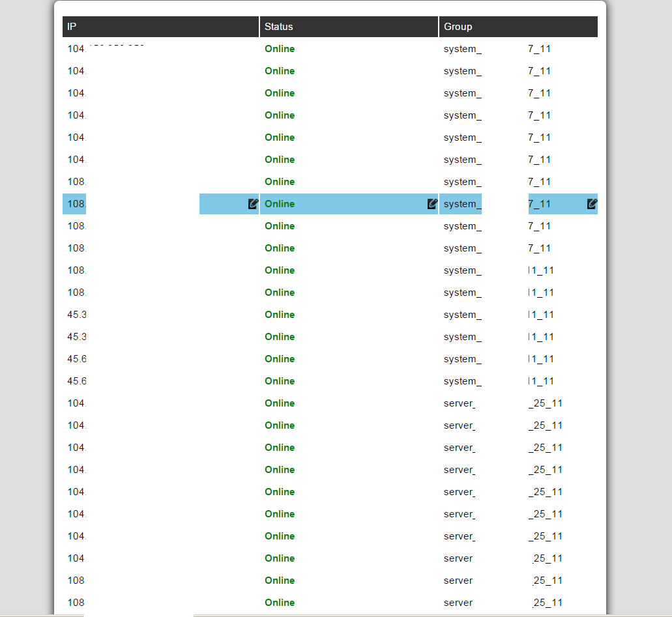This screenshot has height=617, width=672.
Task: Sort the table by the IP column header
Action: pos(161,27)
